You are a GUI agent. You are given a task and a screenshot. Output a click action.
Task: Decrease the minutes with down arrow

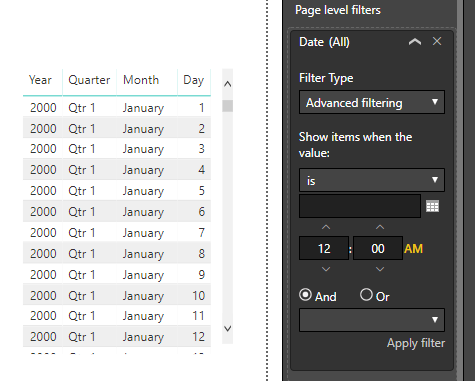click(380, 269)
